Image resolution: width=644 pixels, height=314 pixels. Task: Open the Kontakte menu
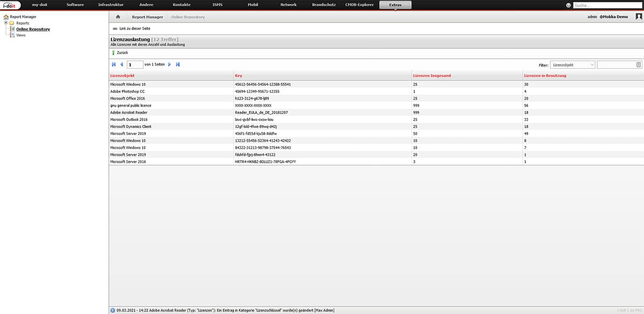[x=181, y=5]
